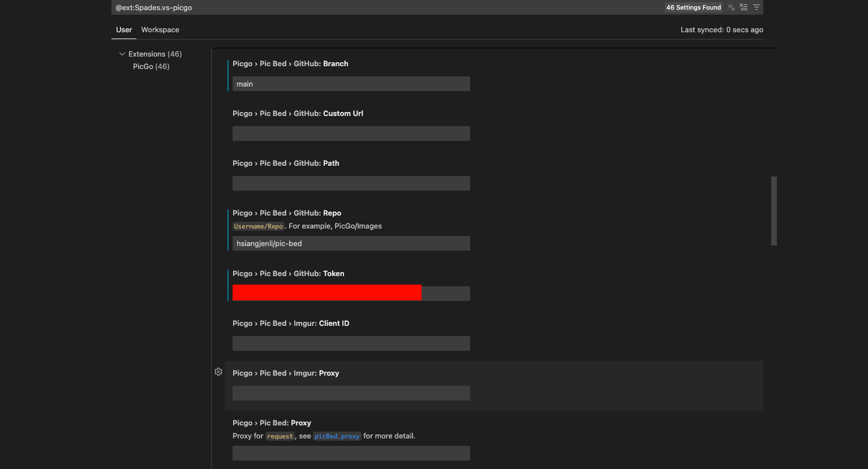Select the Pic Bed: Proxy setting title
The width and height of the screenshot is (868, 469).
pos(272,423)
